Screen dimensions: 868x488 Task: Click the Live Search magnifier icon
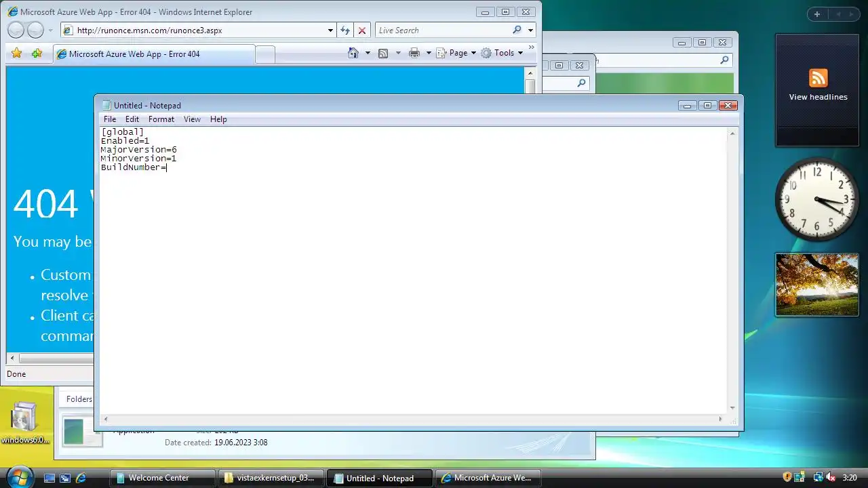(517, 30)
